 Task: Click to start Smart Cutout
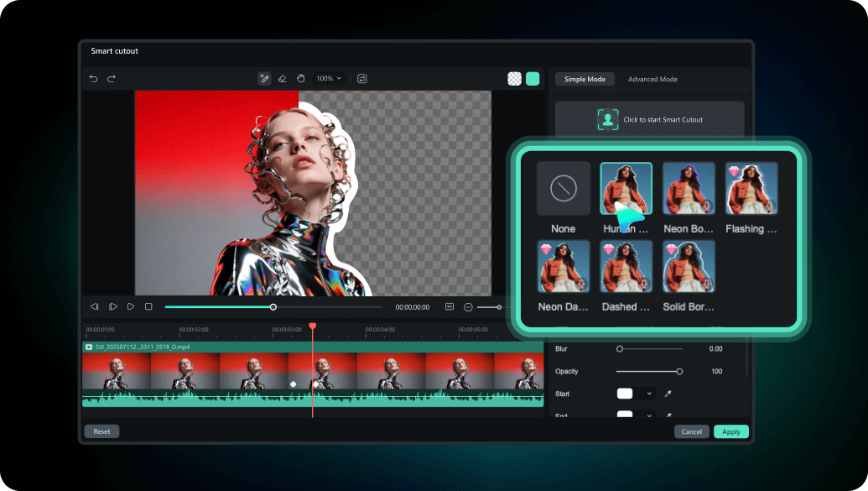click(649, 119)
